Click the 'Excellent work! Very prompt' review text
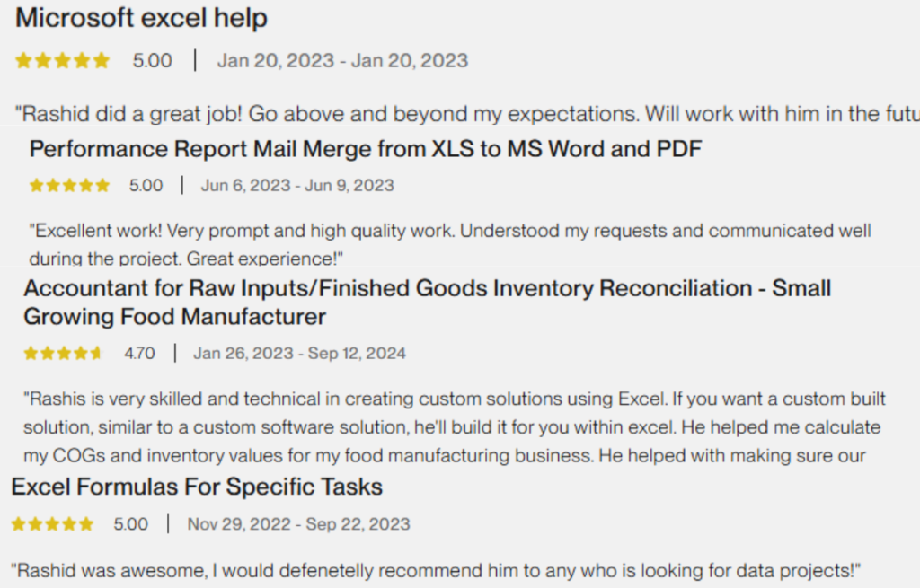This screenshot has height=588, width=920. click(450, 244)
